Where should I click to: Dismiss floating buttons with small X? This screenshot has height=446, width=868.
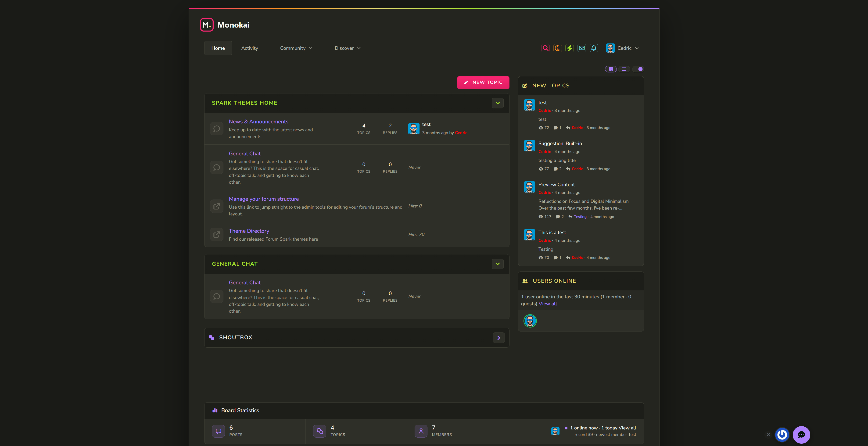(768, 435)
